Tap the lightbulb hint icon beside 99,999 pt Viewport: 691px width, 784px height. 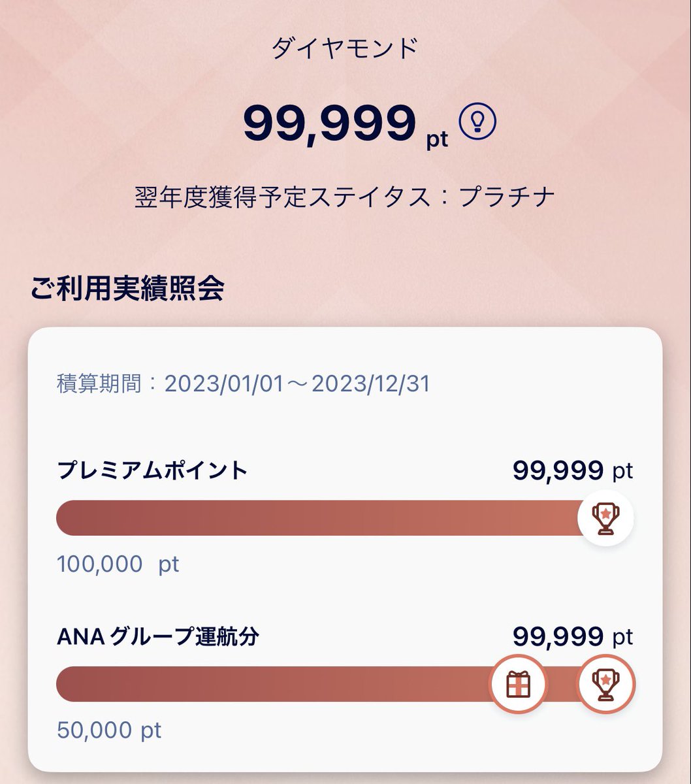pyautogui.click(x=477, y=122)
